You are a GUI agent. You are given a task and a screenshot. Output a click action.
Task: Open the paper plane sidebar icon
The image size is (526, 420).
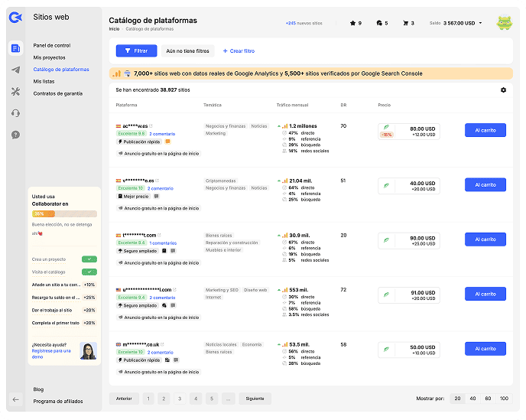click(x=16, y=70)
